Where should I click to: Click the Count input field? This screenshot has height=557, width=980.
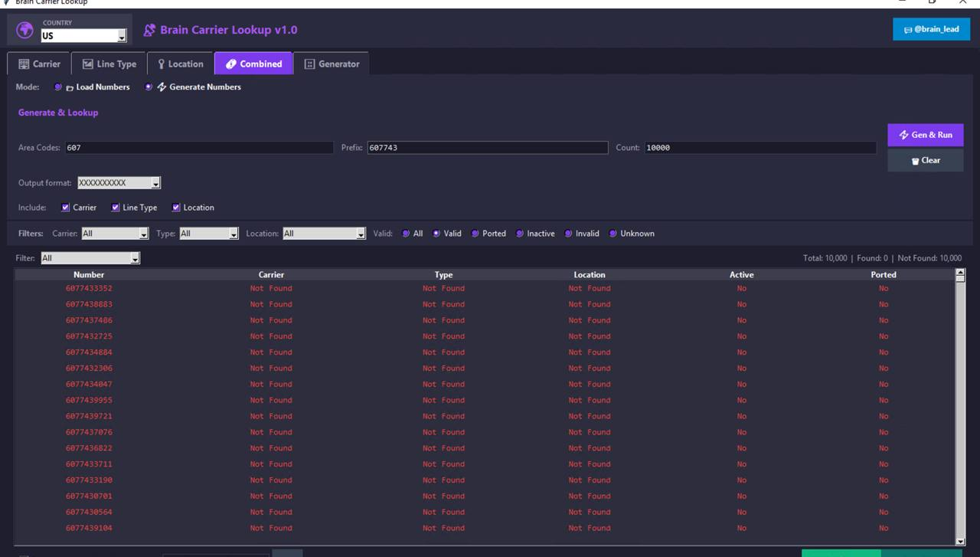pos(759,148)
